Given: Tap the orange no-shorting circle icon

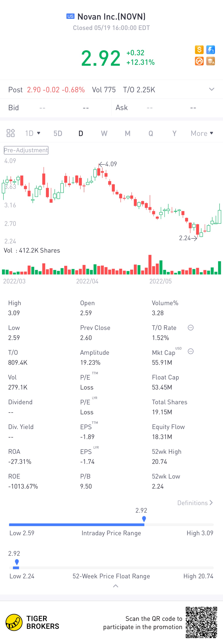Looking at the screenshot, I should 199,61.
